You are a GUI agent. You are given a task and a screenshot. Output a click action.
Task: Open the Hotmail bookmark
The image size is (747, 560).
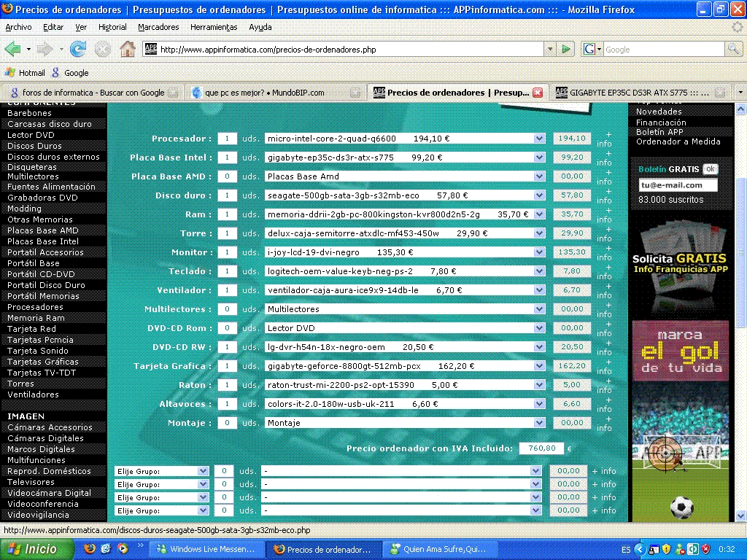25,73
